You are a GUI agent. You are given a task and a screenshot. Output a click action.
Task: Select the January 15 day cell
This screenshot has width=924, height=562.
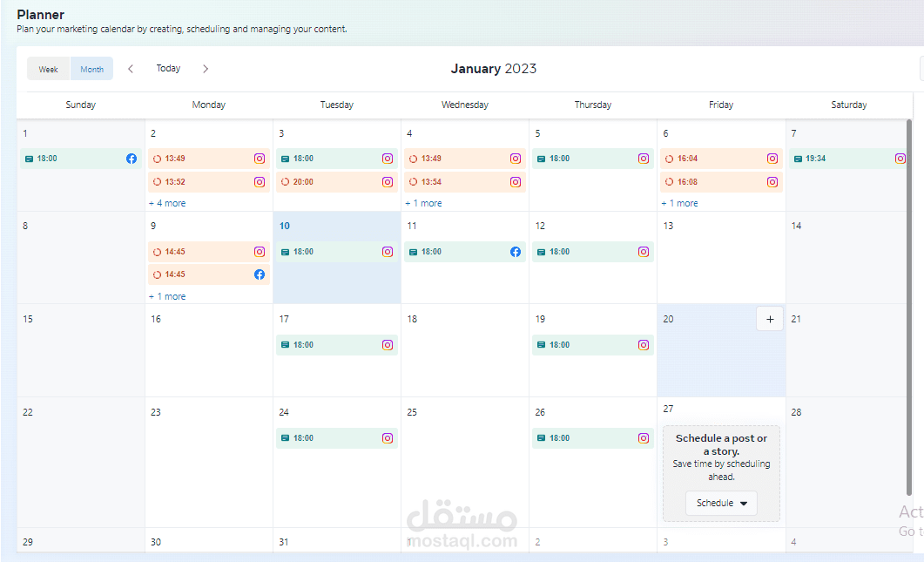point(81,351)
